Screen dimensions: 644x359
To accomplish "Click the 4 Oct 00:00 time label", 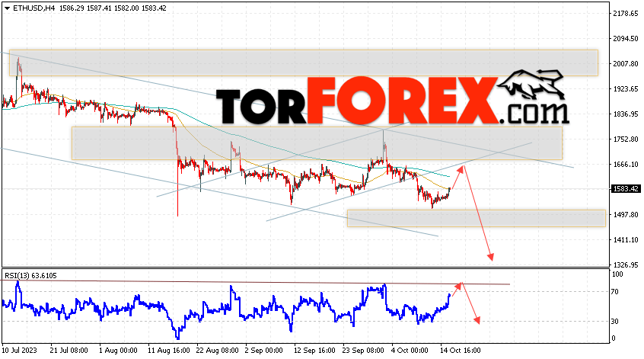I will point(410,351).
